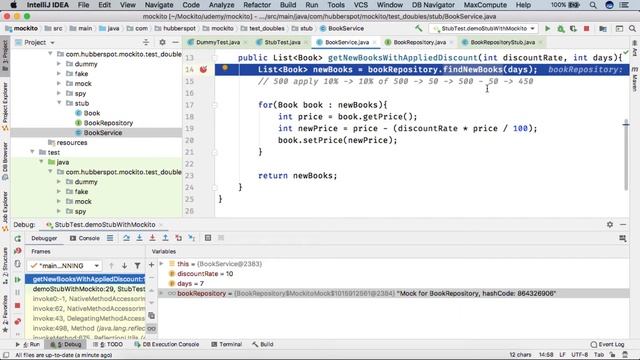
Task: Click the Step Over debugger icon
Action: tap(126, 238)
